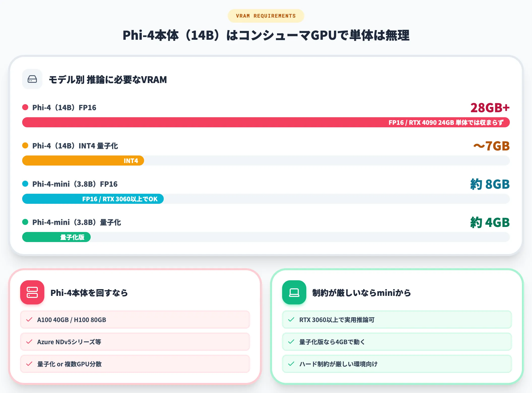Viewport: 532px width, 393px height.
Task: Select the ハード制約が厳しい環境向け item
Action: point(397,364)
